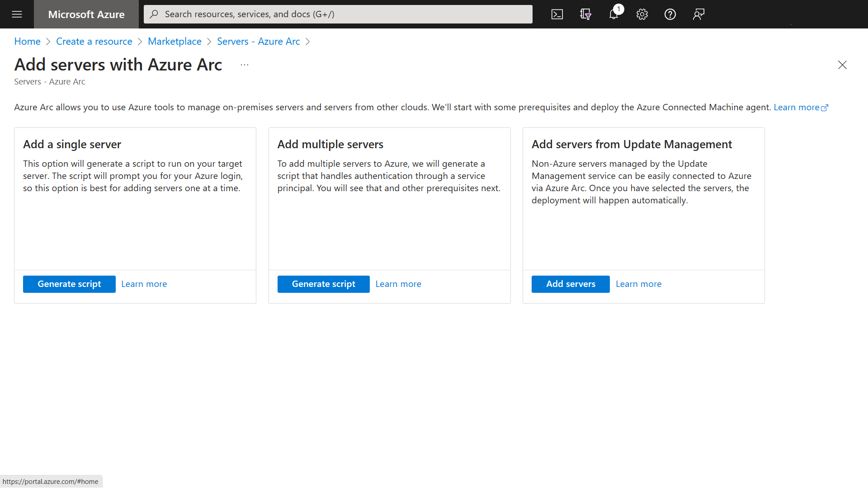Open Learn more link in Azure Arc description
The height and width of the screenshot is (488, 868).
pyautogui.click(x=801, y=107)
